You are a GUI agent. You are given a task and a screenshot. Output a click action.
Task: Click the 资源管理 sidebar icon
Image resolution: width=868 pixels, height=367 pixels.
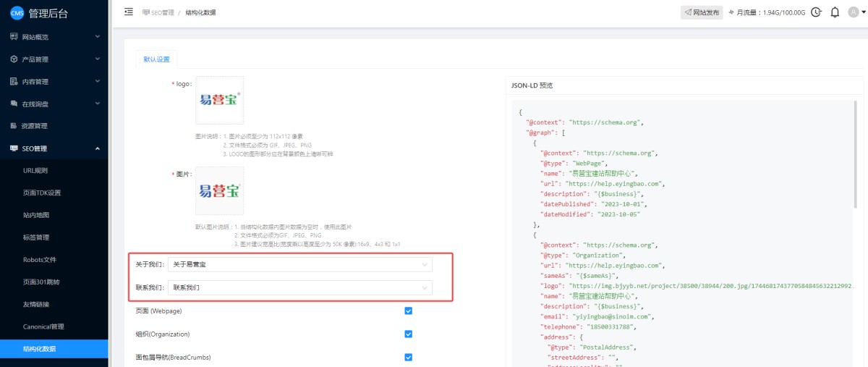point(14,126)
